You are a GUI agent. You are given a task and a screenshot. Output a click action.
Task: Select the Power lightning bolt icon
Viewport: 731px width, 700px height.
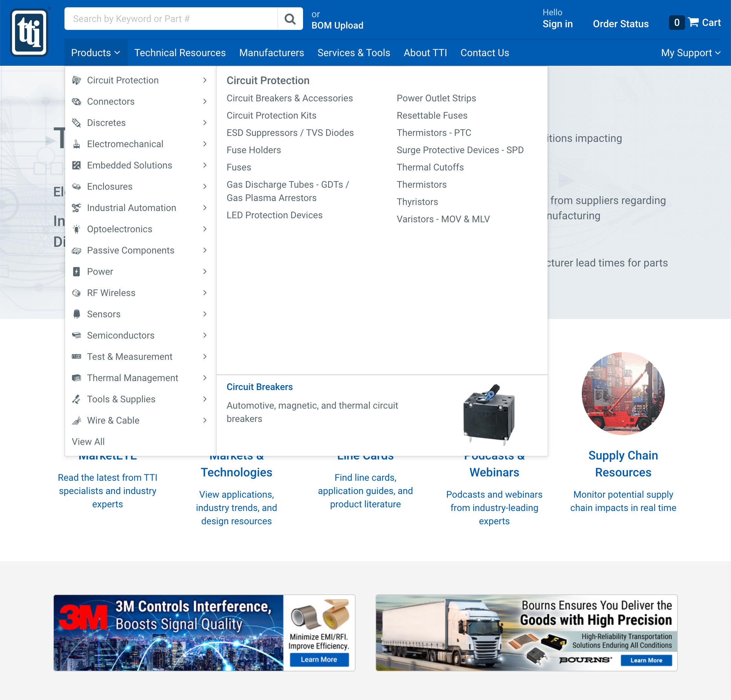pos(77,271)
